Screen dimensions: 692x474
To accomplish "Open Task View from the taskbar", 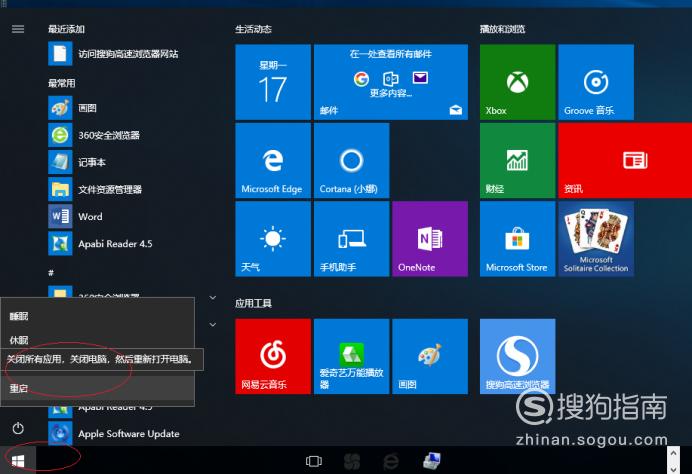I will point(314,461).
